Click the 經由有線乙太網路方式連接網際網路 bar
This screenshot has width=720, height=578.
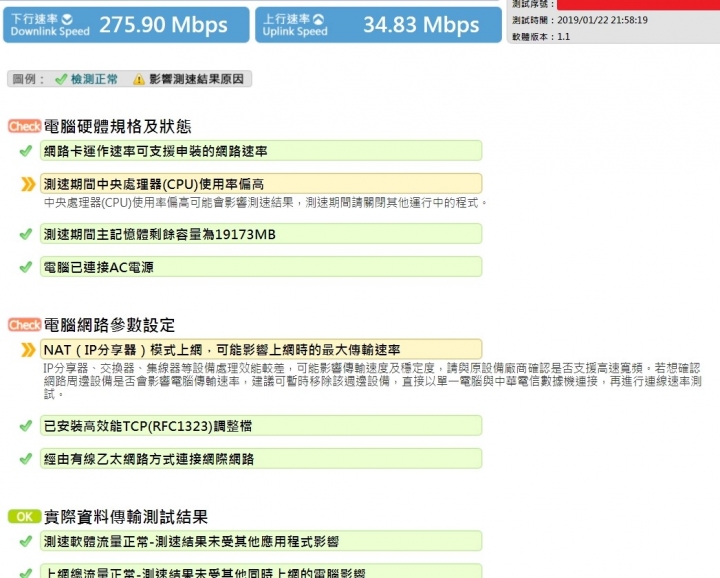click(261, 459)
